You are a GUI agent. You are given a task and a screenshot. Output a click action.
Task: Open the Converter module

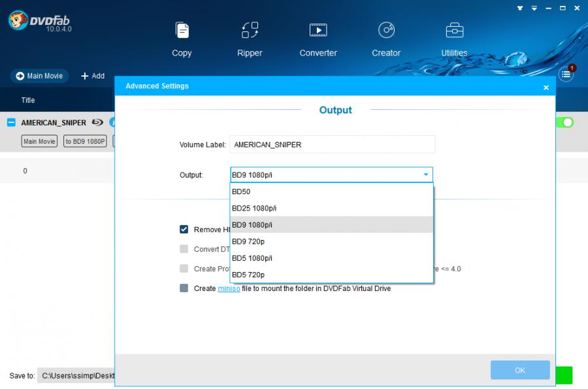[318, 39]
